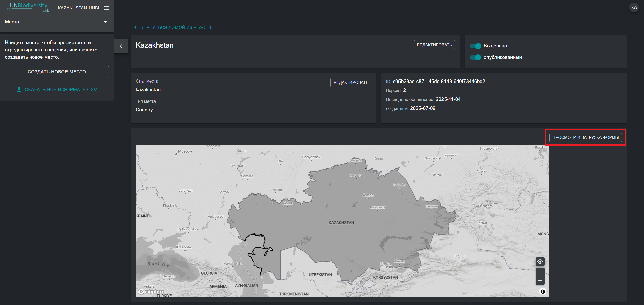Open ПРОСМОТР И ЗАГРУЗКА ФОРМЫ

[585, 137]
